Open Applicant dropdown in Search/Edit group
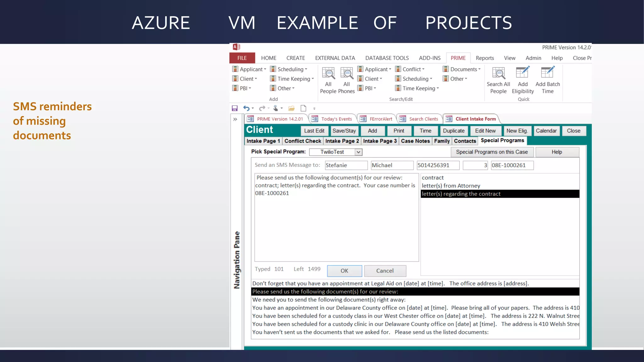Viewport: 644px width, 362px height. (374, 69)
